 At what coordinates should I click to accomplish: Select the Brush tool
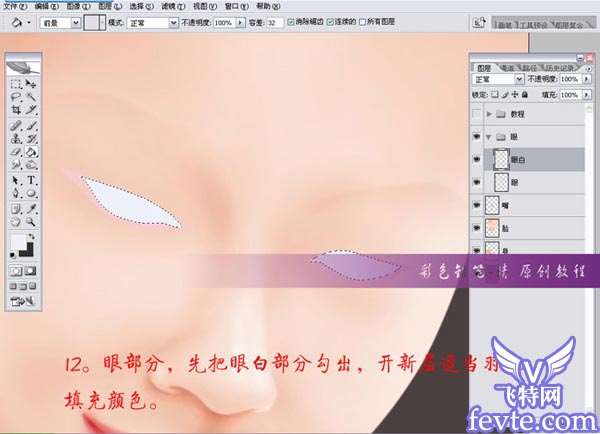tap(31, 126)
